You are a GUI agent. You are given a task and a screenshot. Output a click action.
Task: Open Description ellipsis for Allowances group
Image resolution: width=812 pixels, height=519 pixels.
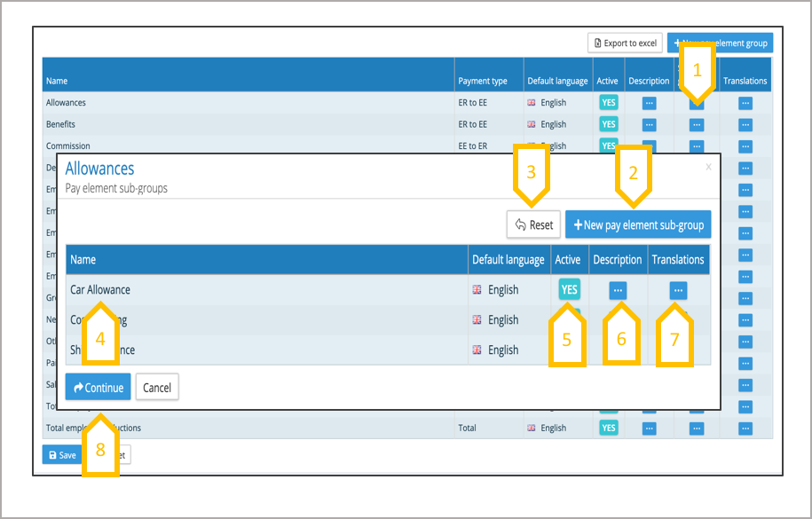pyautogui.click(x=649, y=103)
